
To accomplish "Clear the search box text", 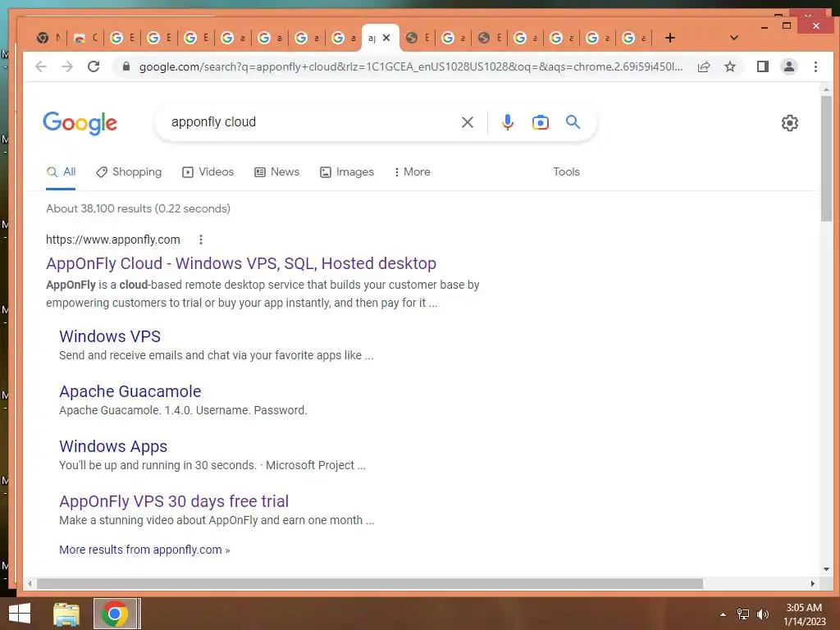I will click(x=467, y=122).
